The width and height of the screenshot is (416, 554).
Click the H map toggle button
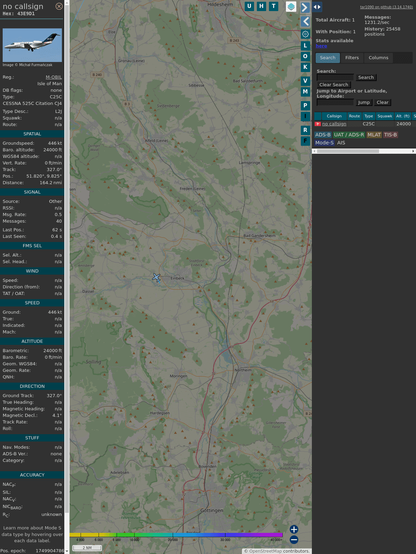coord(261,6)
